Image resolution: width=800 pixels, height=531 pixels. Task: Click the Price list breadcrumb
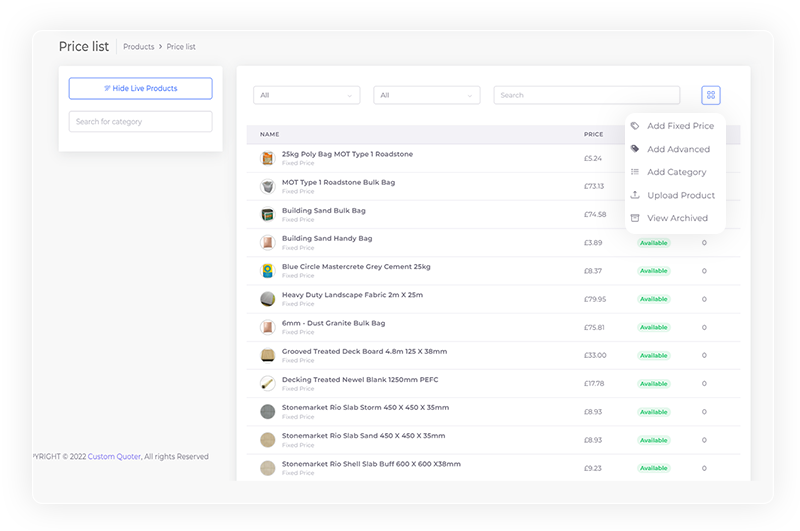click(x=181, y=46)
